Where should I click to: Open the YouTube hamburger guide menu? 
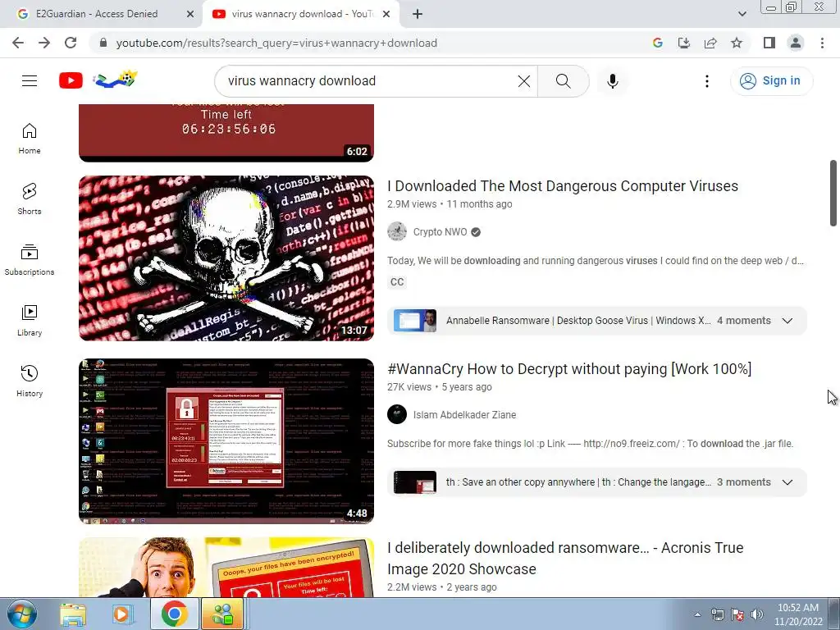coord(30,81)
